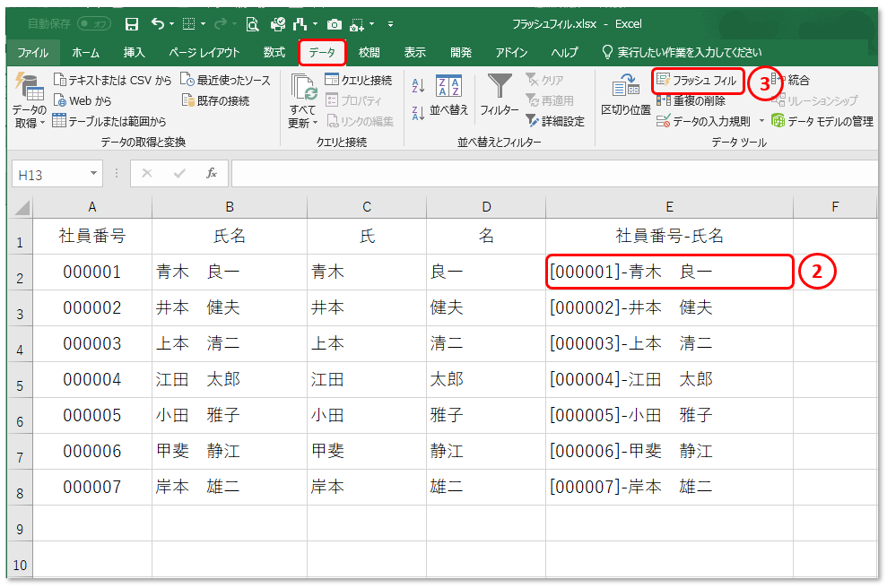
Task: Click the 統合 consolidate command
Action: [791, 80]
